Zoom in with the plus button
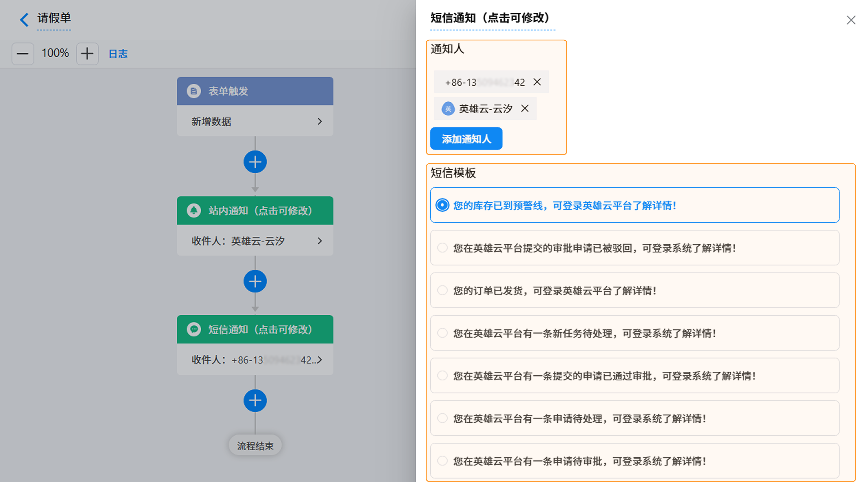Viewport: 868px width, 482px height. click(x=87, y=54)
